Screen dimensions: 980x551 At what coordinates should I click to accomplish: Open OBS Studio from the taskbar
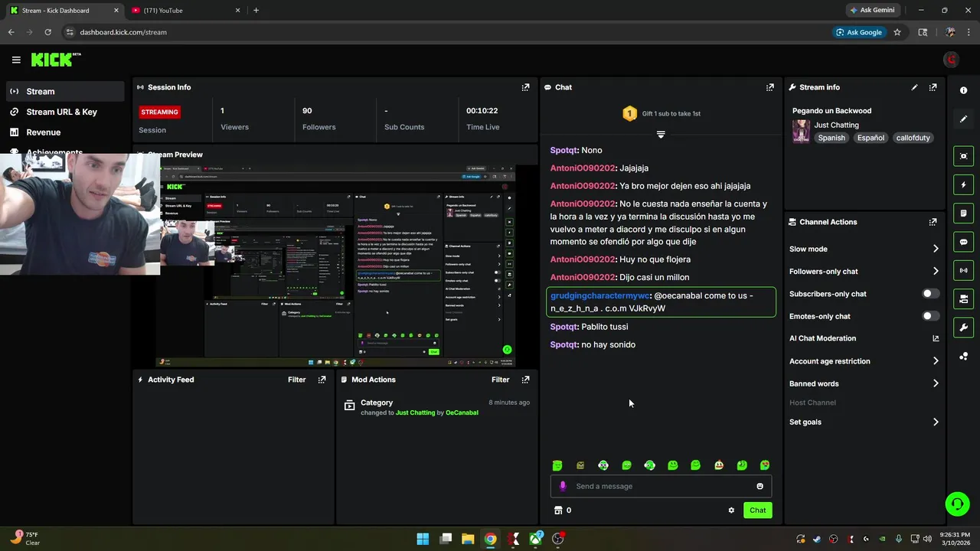[558, 539]
